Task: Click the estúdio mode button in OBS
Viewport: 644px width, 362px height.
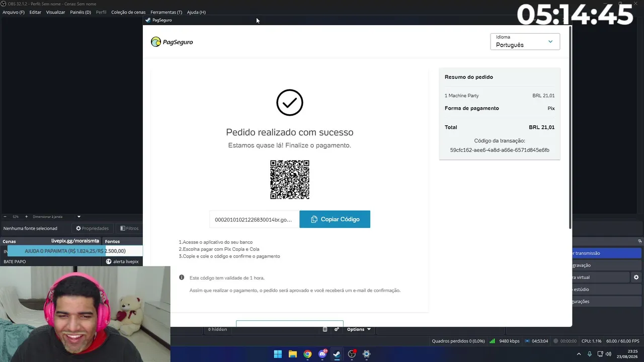Action: point(607,290)
